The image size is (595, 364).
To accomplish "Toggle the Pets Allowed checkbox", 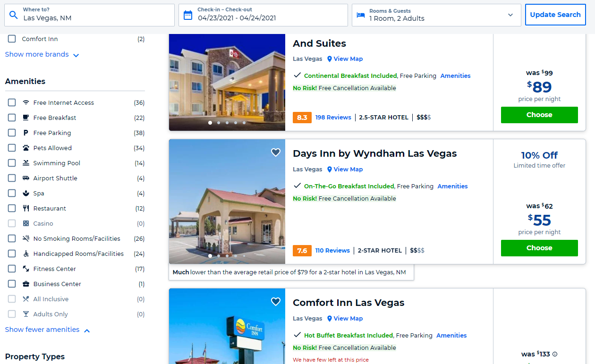I will [12, 148].
